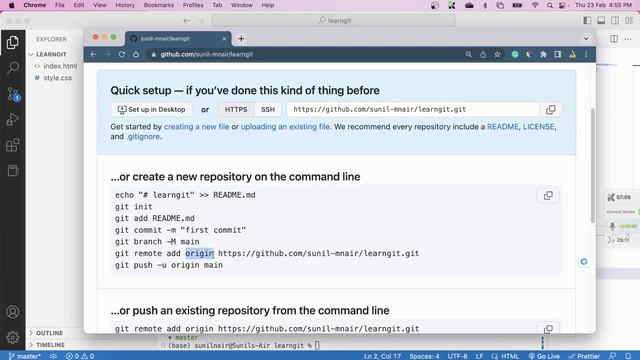Open Window menu in menu bar
Viewport: 640px width, 360px height.
coord(242,5)
